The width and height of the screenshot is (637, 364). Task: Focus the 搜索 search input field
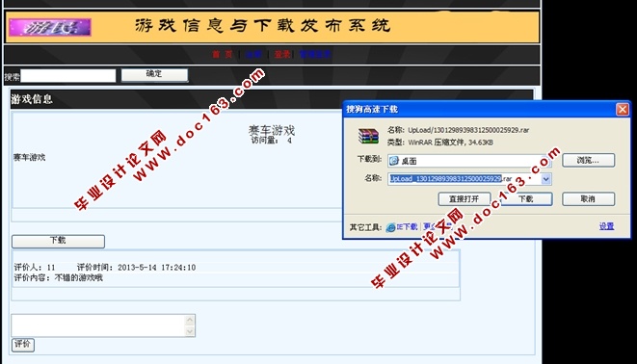coord(68,76)
